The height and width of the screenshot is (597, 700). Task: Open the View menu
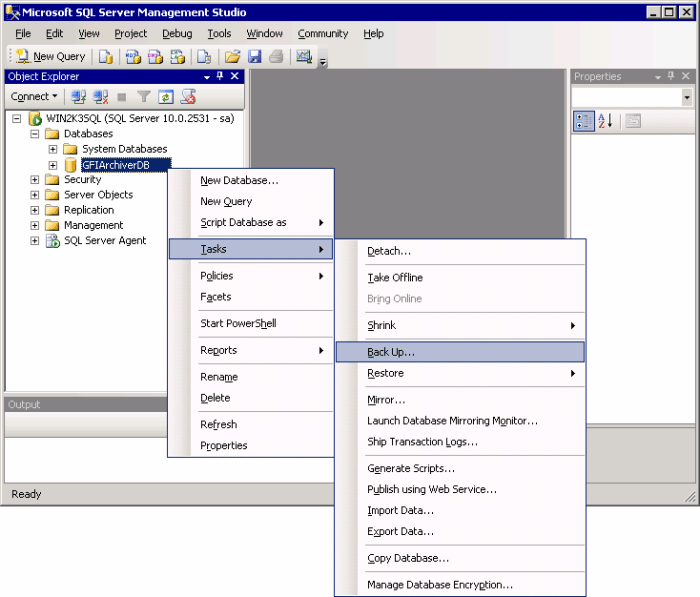coord(89,33)
